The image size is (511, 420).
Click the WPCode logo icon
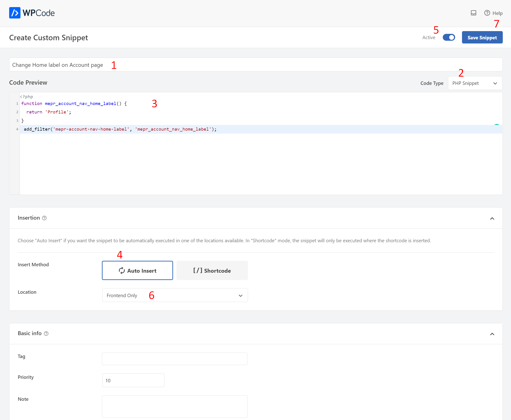(15, 13)
